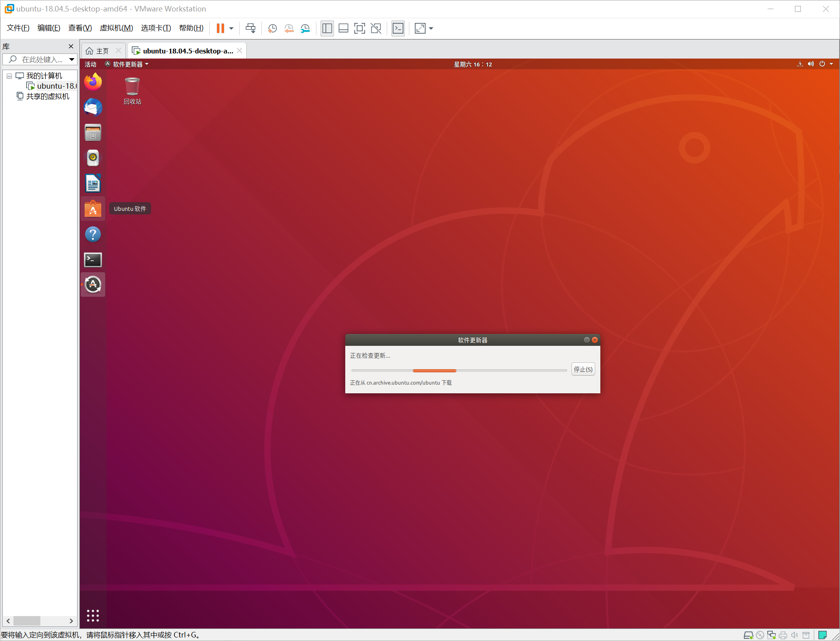Click the hard disk status icon
This screenshot has width=840, height=641.
click(x=748, y=635)
